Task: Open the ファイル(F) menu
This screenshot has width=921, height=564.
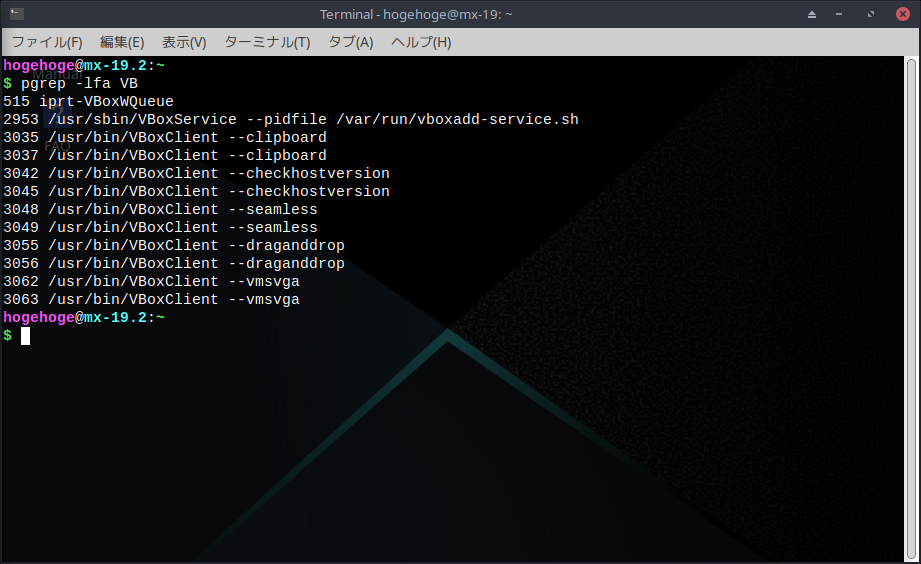Action: 47,42
